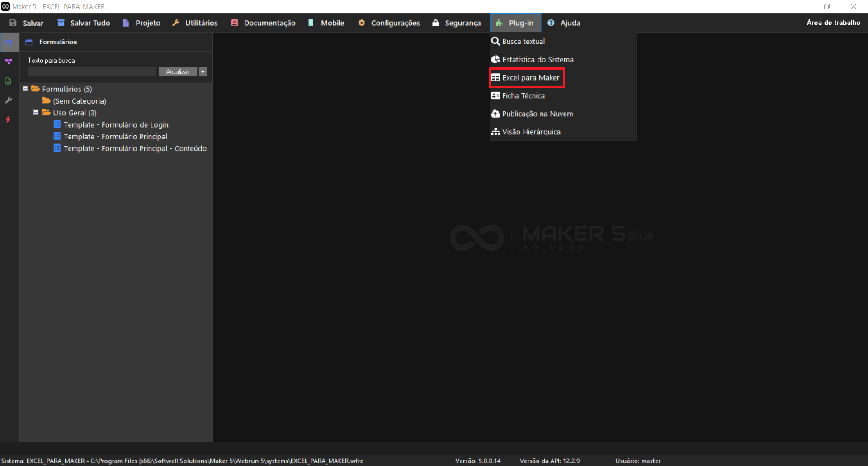Collapse the Formulários (5) tree node

coord(25,89)
